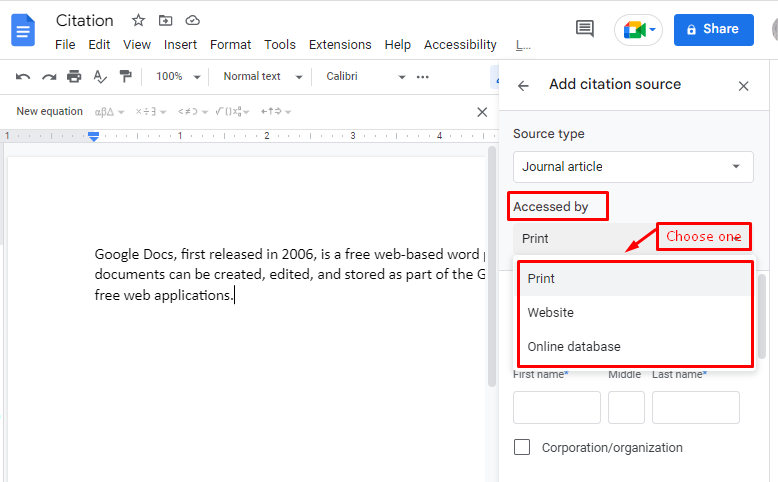
Task: Click the blue Share button
Action: pos(713,30)
